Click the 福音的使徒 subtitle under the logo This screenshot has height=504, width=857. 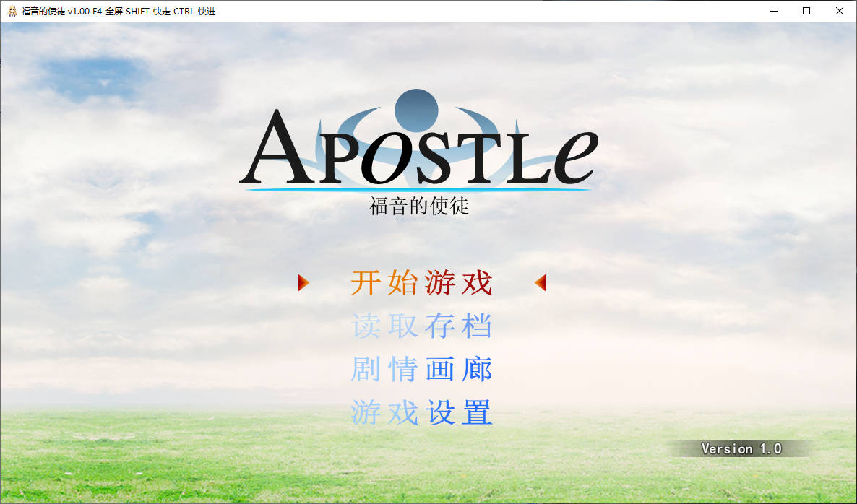[x=418, y=207]
